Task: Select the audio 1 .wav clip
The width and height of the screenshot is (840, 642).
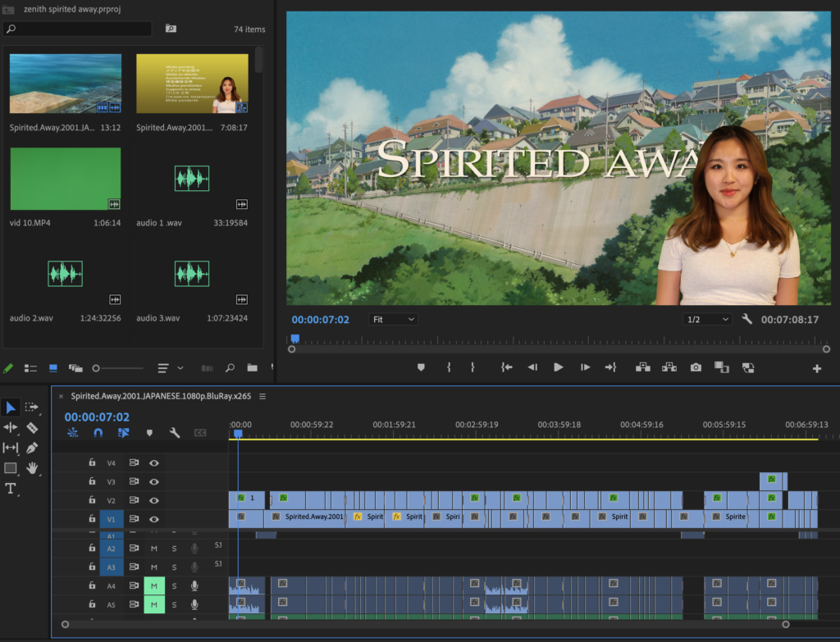Action: pos(192,179)
